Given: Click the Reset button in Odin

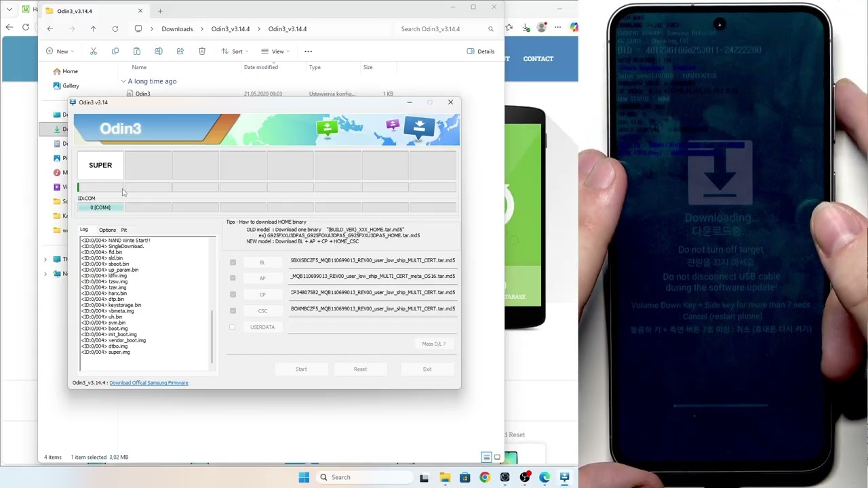Looking at the screenshot, I should [360, 369].
